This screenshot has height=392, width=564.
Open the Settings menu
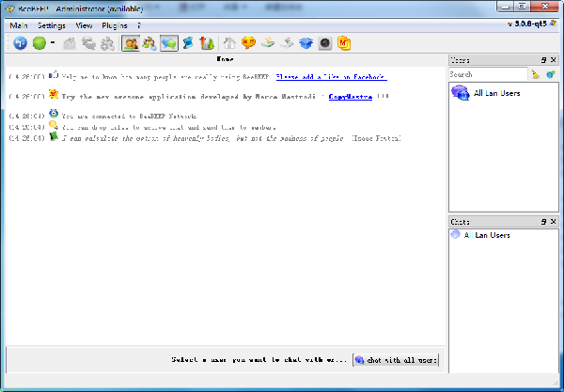pyautogui.click(x=52, y=24)
